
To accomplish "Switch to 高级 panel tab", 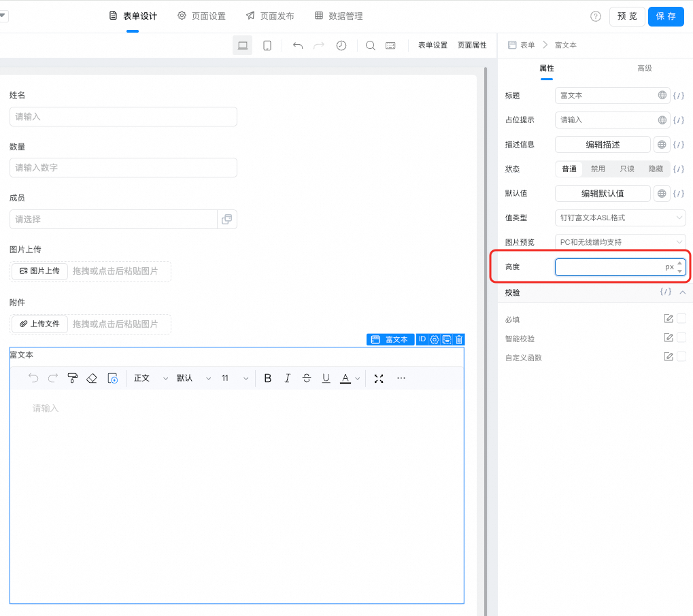I will pyautogui.click(x=645, y=68).
